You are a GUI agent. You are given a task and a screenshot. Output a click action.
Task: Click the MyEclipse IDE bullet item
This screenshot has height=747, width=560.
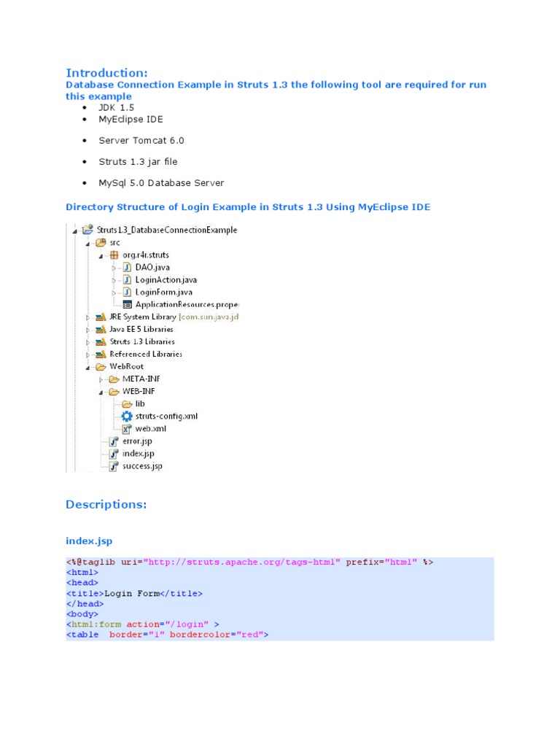coord(131,119)
